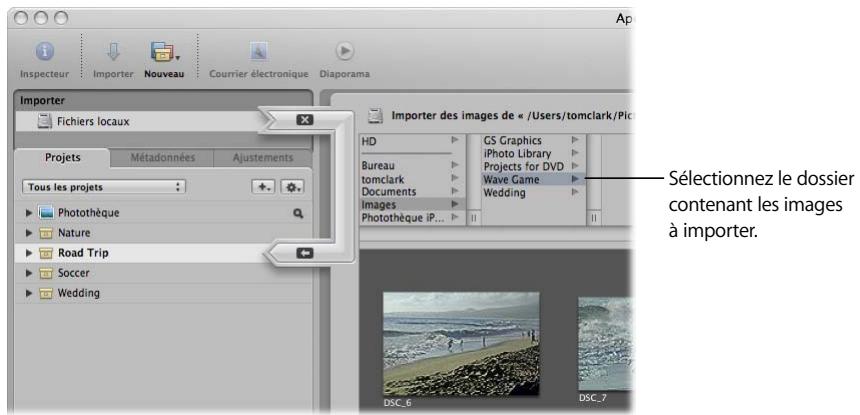This screenshot has height=415, width=860.
Task: Open the Nouveau toolbar menu icon
Action: point(163,53)
